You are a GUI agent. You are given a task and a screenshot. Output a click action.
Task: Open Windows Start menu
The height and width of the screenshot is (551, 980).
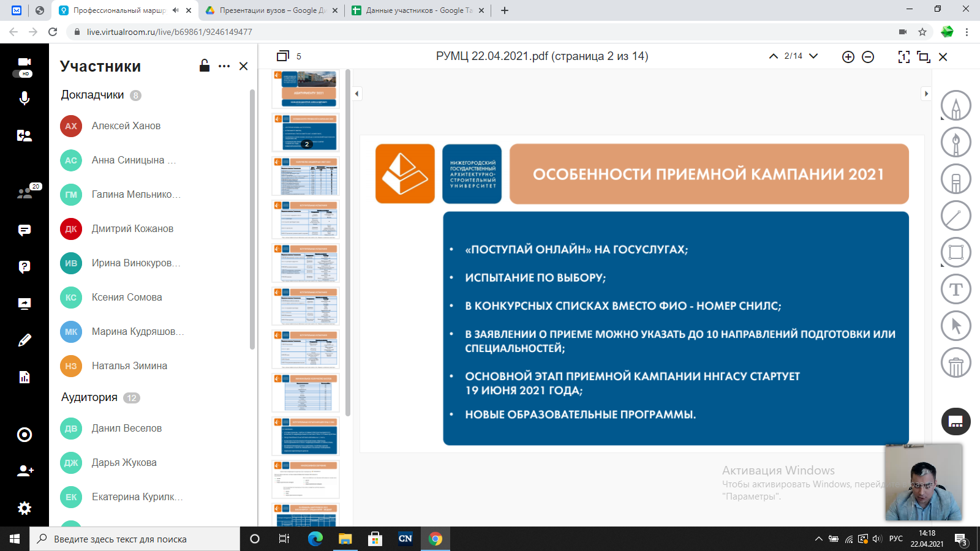15,539
